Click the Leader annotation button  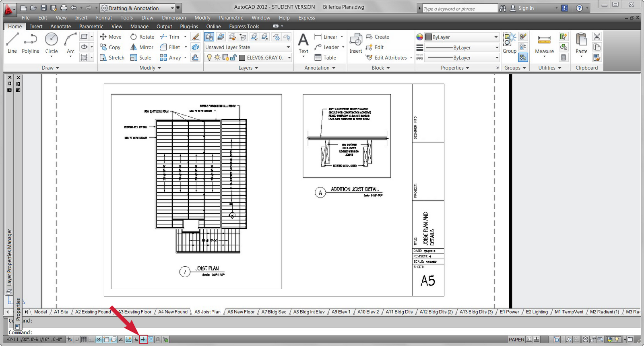coord(326,47)
